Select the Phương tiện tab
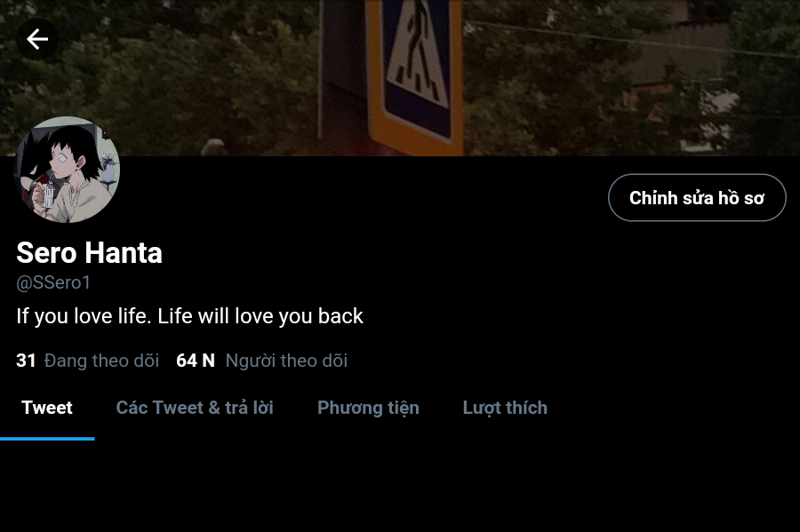The width and height of the screenshot is (800, 532). pos(368,408)
